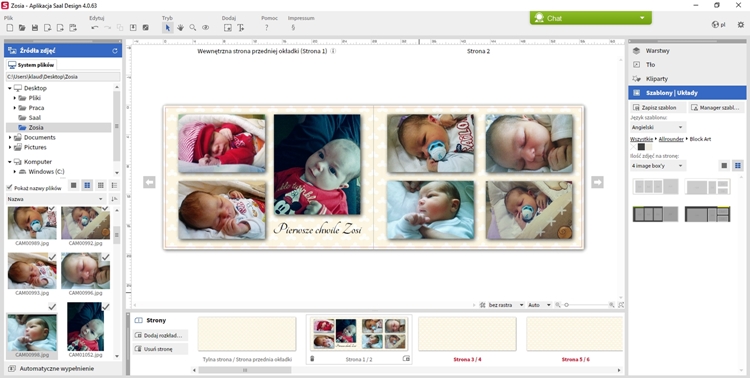This screenshot has height=378, width=750.
Task: Pick the cream template color swatch
Action: point(649,147)
